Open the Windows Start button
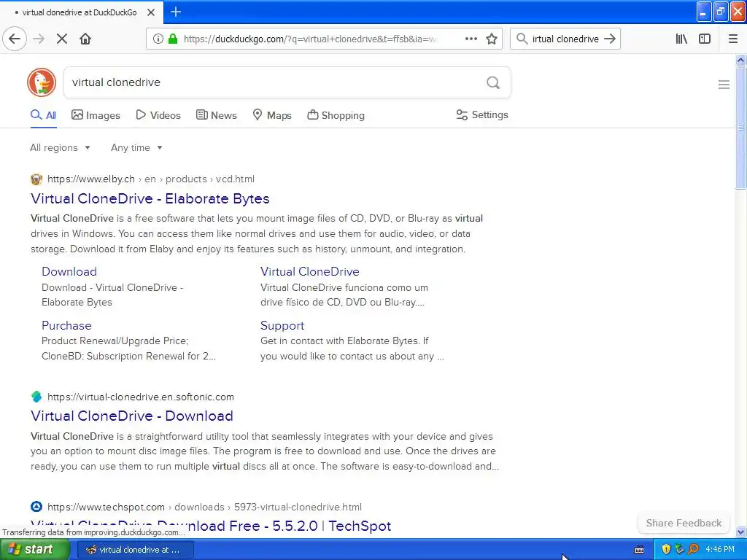 coord(35,550)
